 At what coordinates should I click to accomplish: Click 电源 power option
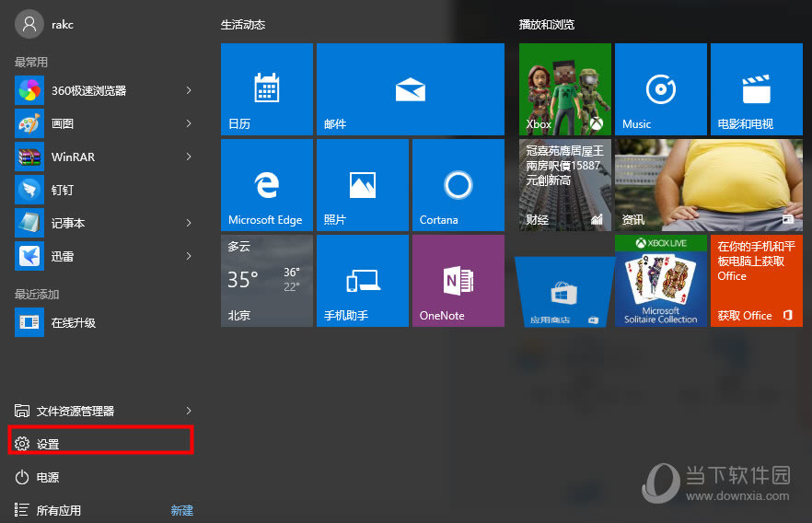coord(37,477)
